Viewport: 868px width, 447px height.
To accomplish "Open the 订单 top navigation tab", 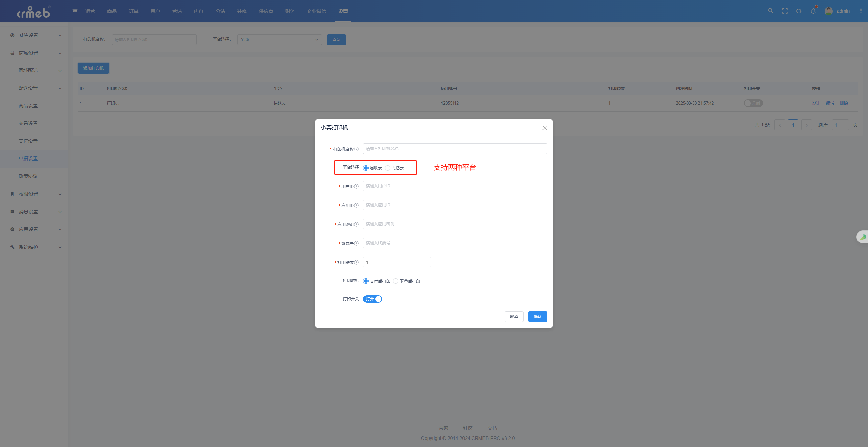I will [x=133, y=11].
